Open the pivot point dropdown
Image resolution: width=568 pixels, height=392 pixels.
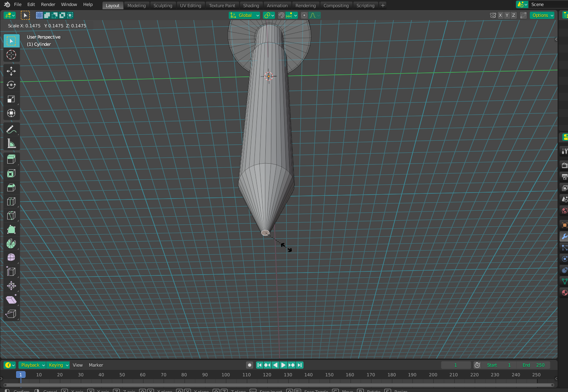(269, 15)
